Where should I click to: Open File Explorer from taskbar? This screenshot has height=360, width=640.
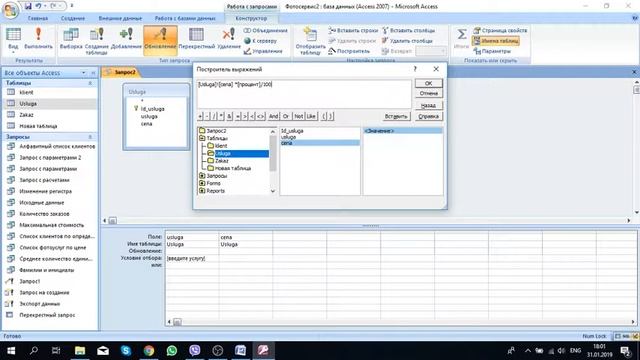click(80, 350)
